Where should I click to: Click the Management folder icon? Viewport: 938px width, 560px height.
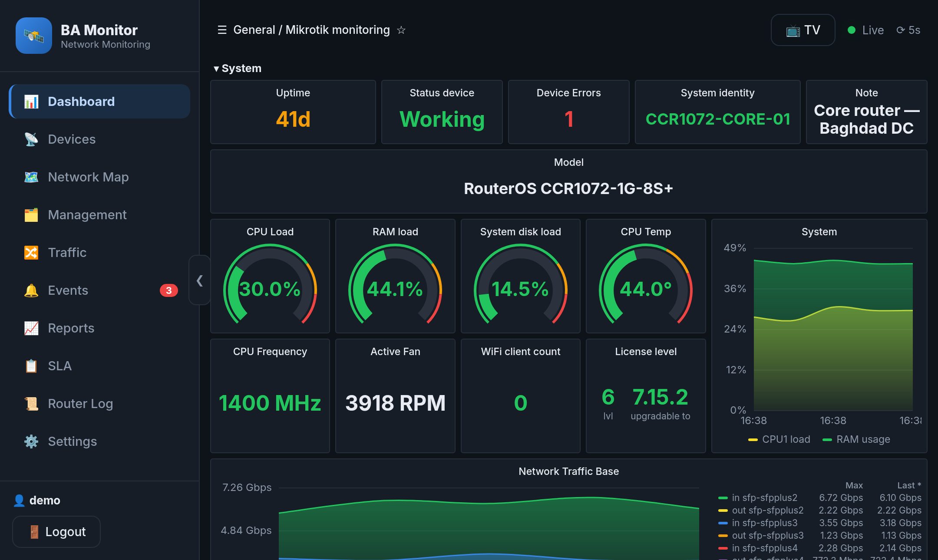pos(31,215)
